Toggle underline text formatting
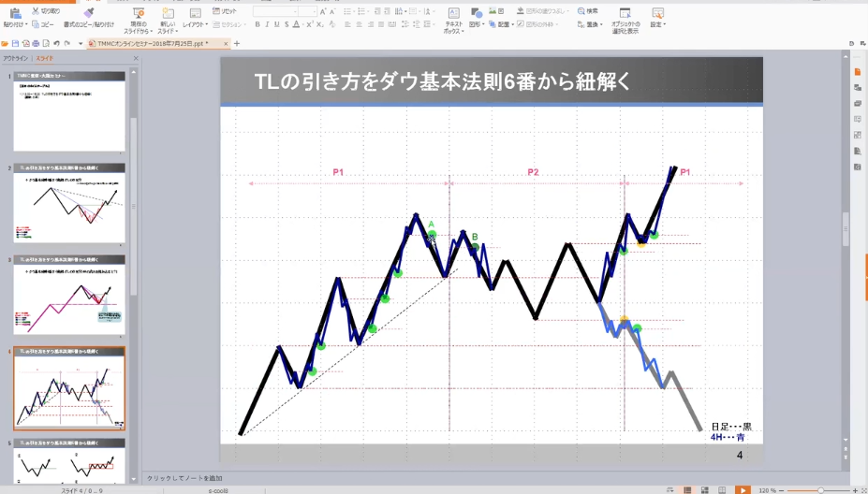This screenshot has height=494, width=868. (276, 24)
